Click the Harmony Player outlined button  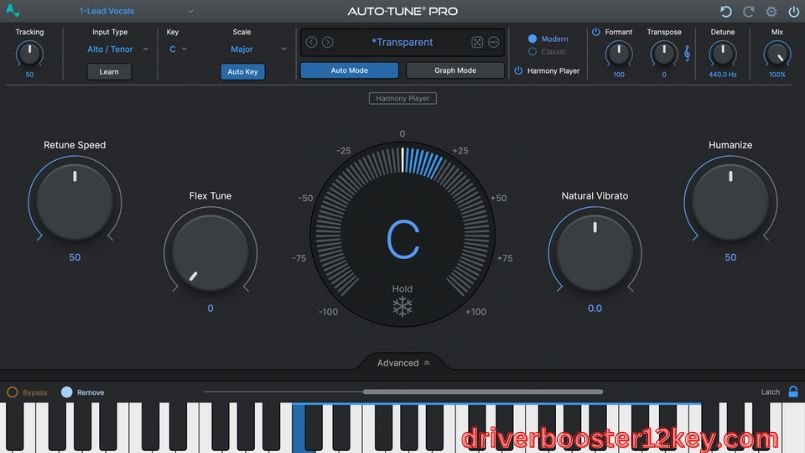click(402, 98)
